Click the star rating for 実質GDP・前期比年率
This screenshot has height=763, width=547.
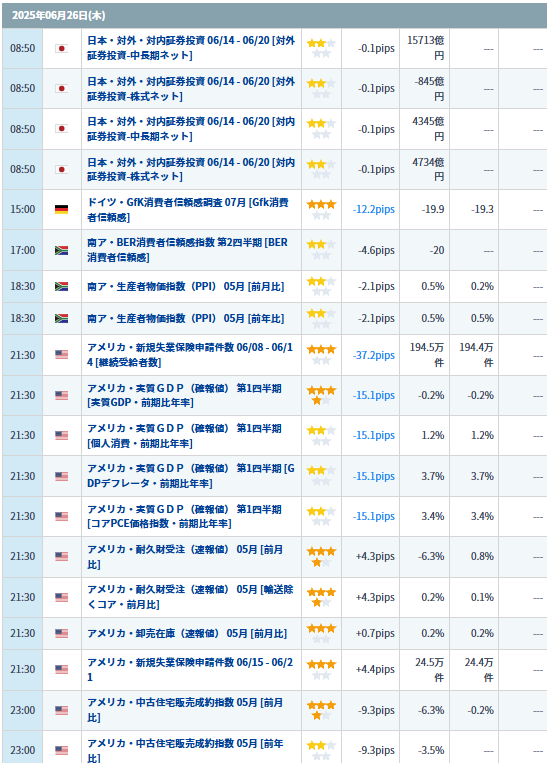(321, 395)
